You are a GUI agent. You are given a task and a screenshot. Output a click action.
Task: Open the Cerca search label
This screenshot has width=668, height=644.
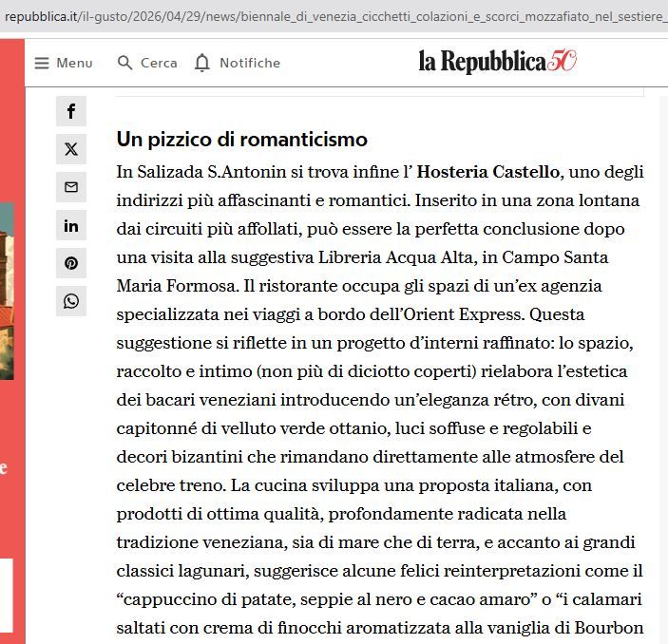(x=159, y=63)
